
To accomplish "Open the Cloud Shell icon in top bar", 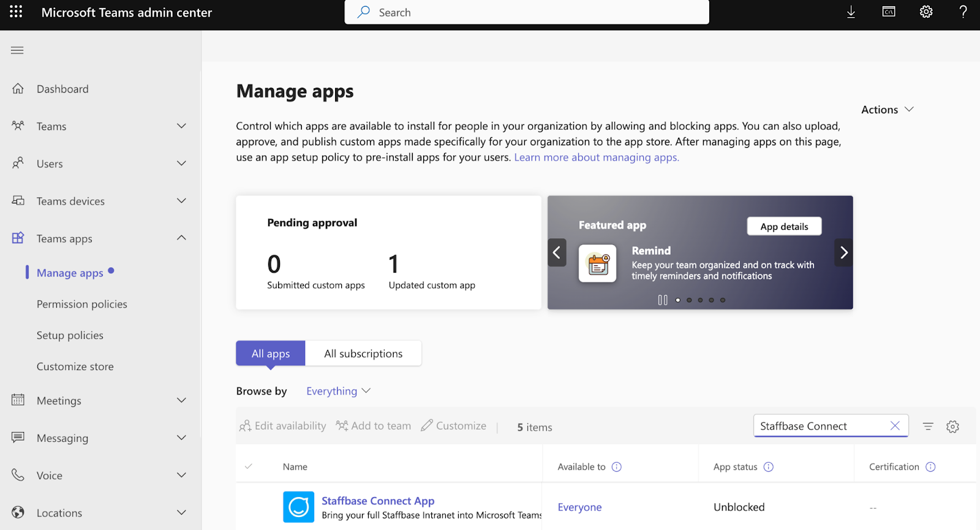I will pyautogui.click(x=889, y=12).
